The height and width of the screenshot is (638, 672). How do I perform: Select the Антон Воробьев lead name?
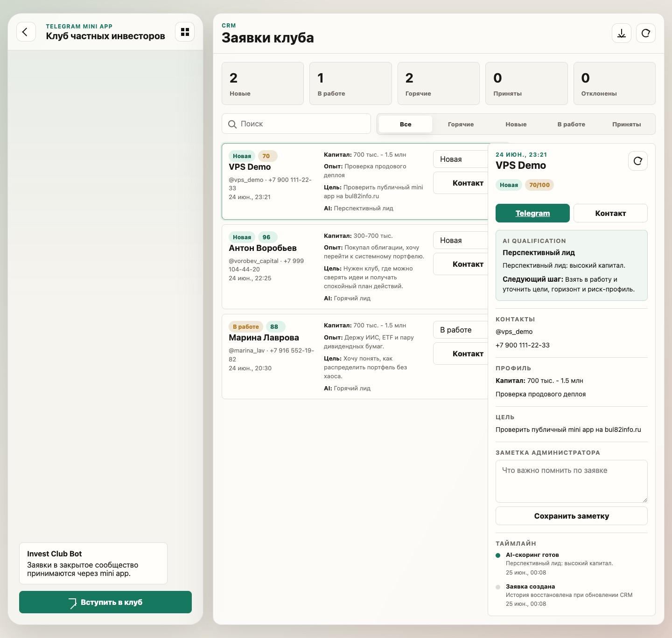[263, 248]
